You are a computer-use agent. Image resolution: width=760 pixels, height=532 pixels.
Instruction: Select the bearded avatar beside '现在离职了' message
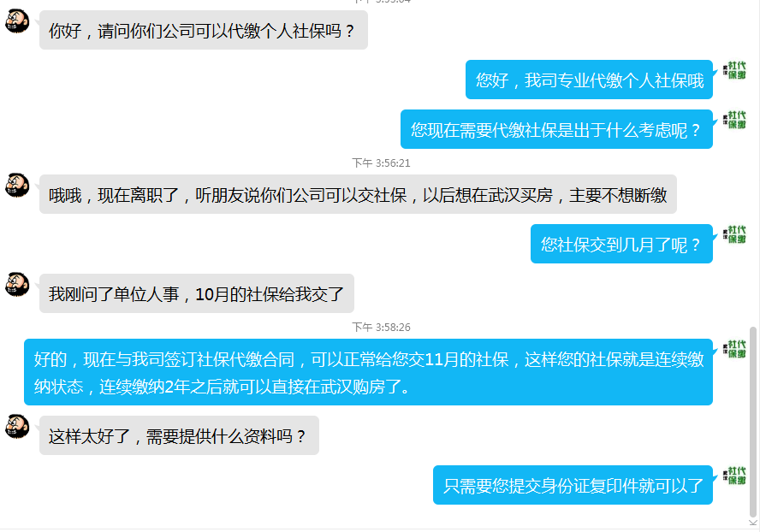pyautogui.click(x=17, y=185)
